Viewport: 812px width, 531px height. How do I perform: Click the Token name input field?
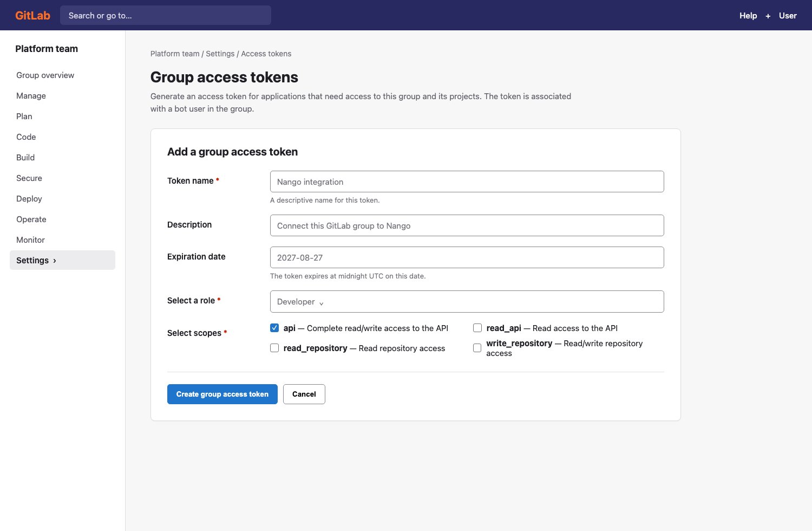click(467, 182)
